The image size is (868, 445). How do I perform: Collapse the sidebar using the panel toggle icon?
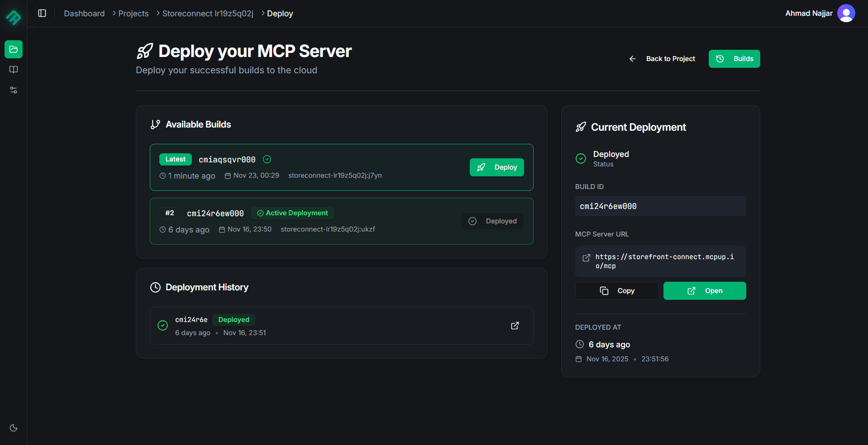[x=42, y=13]
